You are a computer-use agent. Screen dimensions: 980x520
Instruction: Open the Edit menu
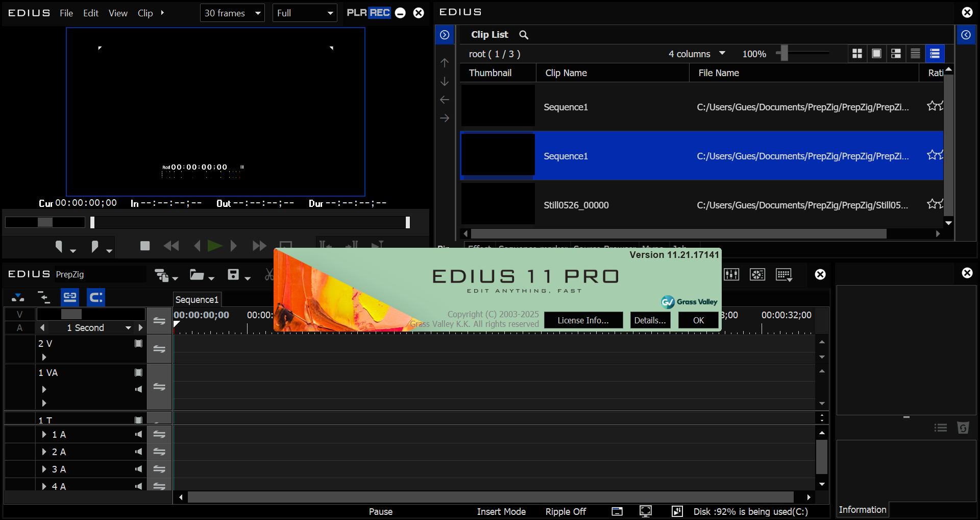(x=91, y=13)
